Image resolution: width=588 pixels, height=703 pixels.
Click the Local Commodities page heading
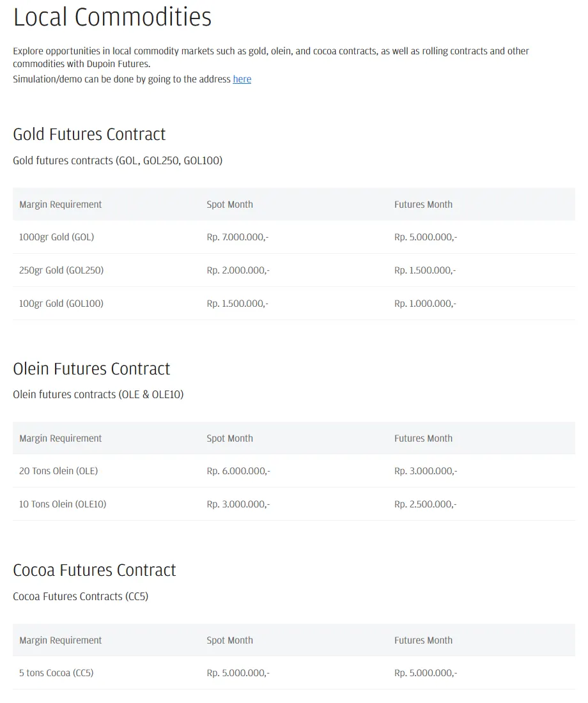click(x=112, y=17)
